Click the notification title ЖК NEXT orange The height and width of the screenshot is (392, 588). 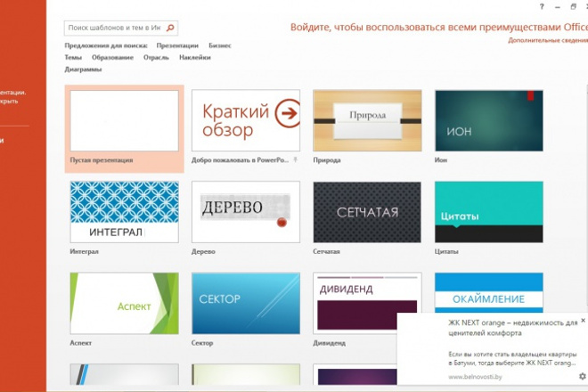512,328
